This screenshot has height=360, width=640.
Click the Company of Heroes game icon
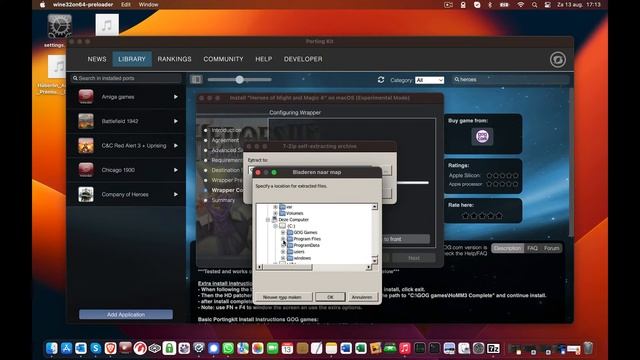(86, 194)
